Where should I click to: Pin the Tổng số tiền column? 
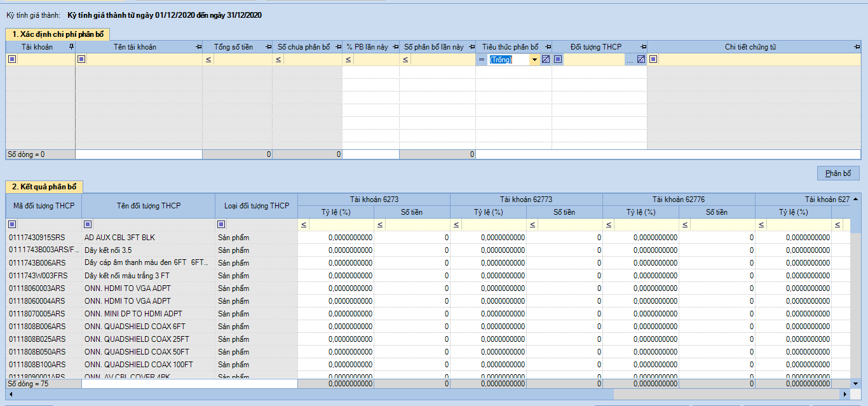coord(268,47)
